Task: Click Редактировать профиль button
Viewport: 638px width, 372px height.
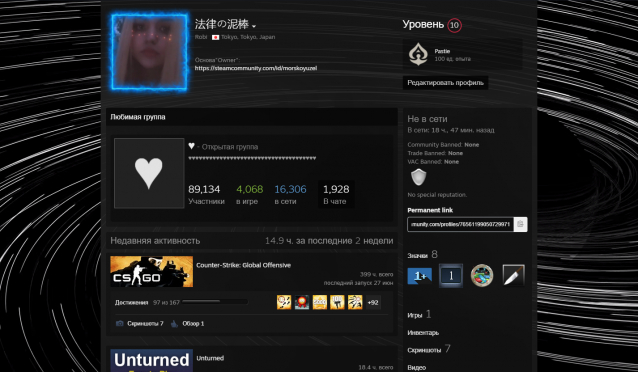Action: pyautogui.click(x=445, y=83)
